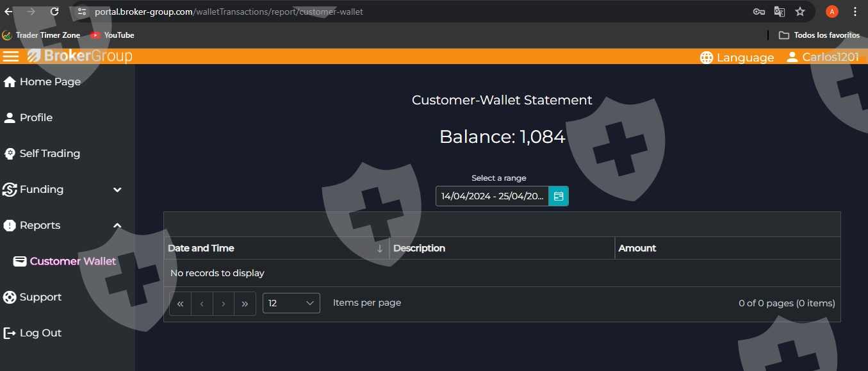The width and height of the screenshot is (868, 371).
Task: Open Todos los favoritos folder
Action: tap(819, 35)
